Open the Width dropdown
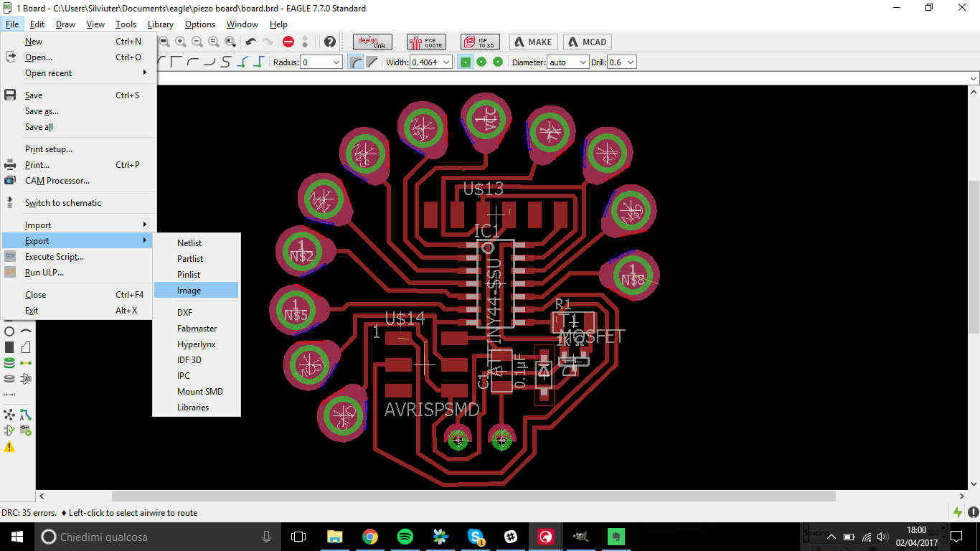Image resolution: width=980 pixels, height=551 pixels. pyautogui.click(x=446, y=62)
